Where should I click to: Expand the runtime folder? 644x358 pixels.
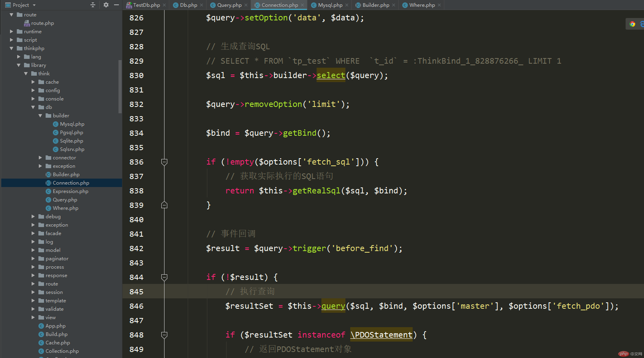(x=11, y=32)
